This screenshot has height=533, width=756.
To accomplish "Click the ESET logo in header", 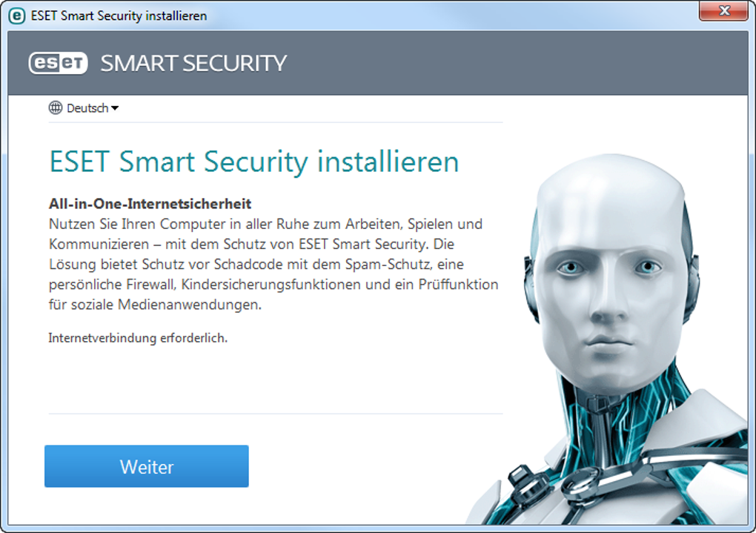I will tap(58, 63).
